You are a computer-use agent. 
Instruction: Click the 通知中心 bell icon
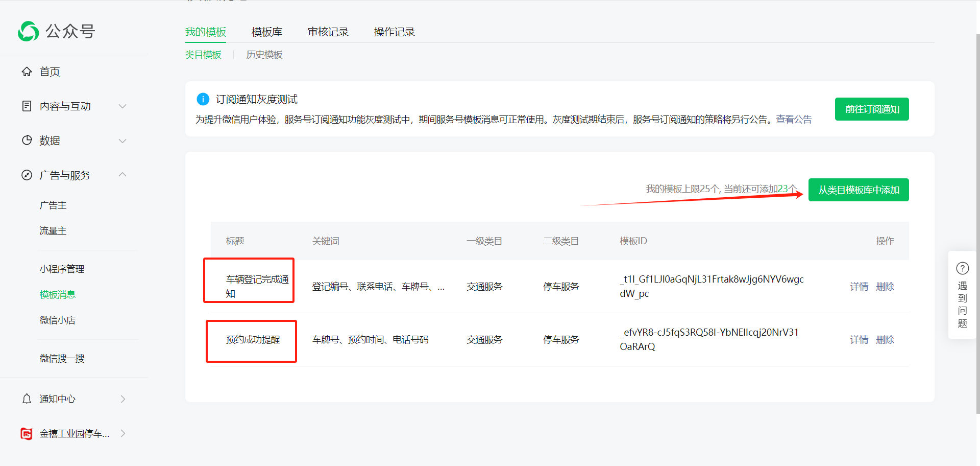pos(27,399)
